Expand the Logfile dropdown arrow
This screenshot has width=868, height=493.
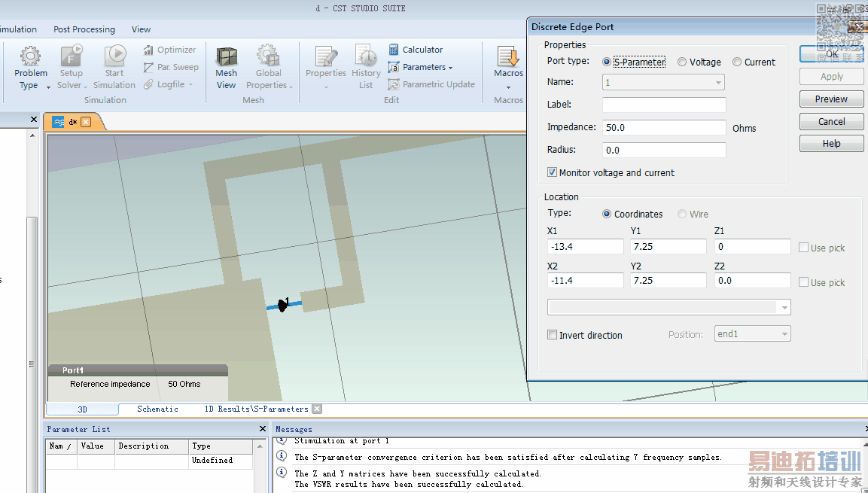(x=191, y=84)
